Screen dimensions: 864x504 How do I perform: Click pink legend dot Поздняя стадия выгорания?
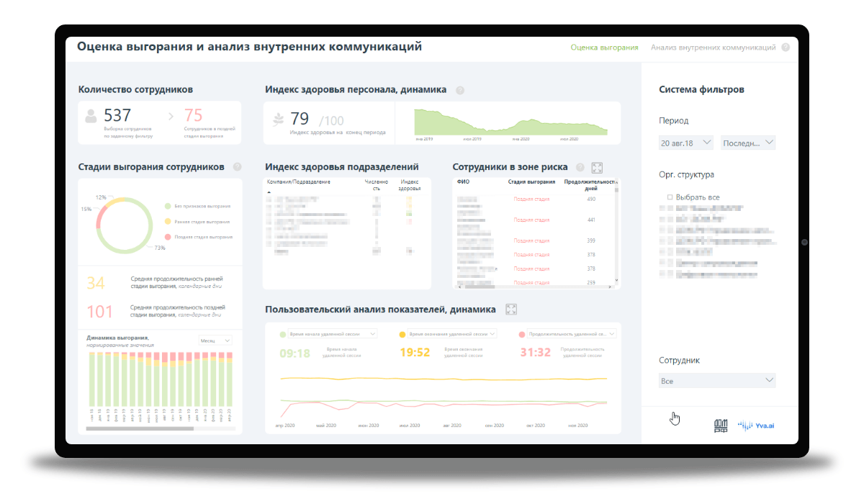168,237
